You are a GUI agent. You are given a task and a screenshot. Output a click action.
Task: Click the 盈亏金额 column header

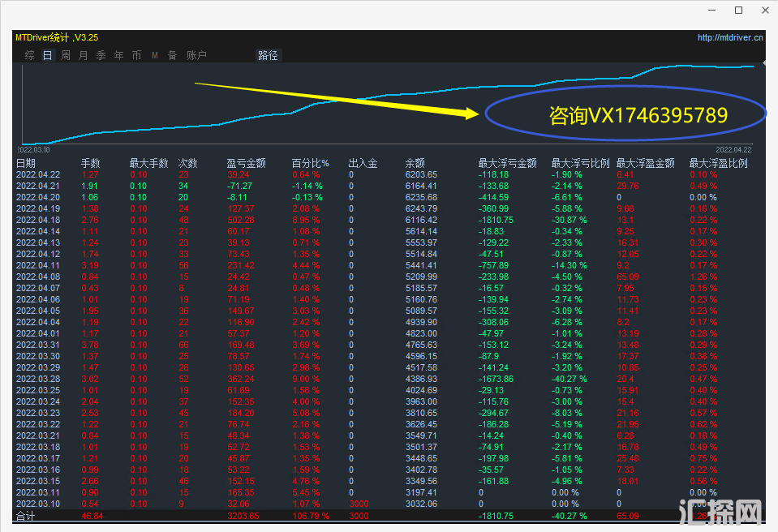pyautogui.click(x=246, y=163)
